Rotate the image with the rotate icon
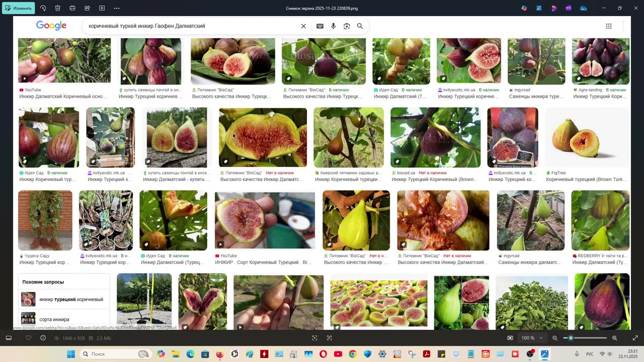Viewport: 644px width, 362px height. (x=43, y=8)
